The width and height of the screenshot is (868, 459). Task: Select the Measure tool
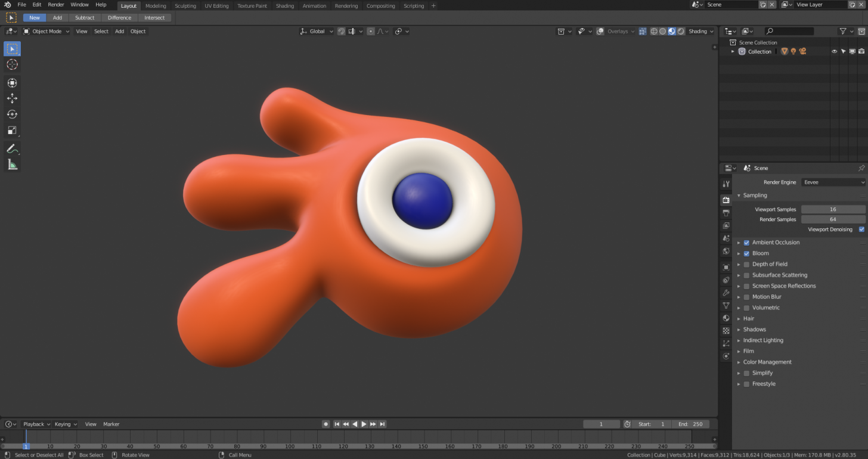tap(12, 165)
